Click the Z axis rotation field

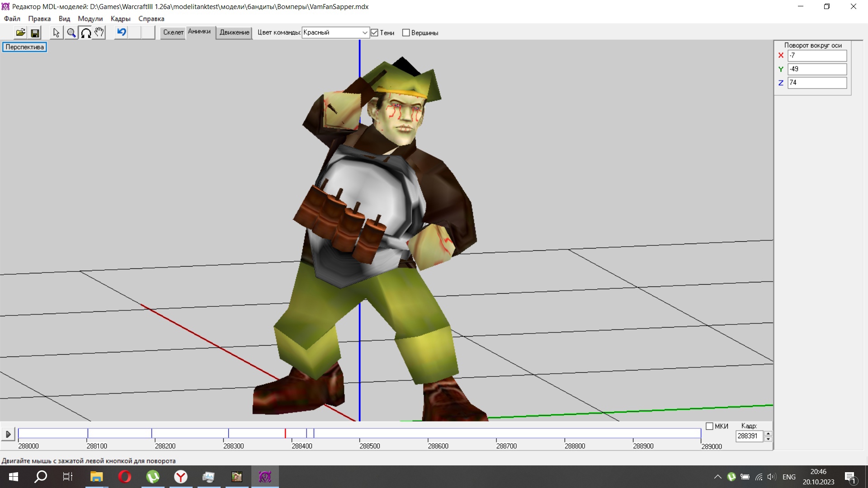pyautogui.click(x=816, y=83)
